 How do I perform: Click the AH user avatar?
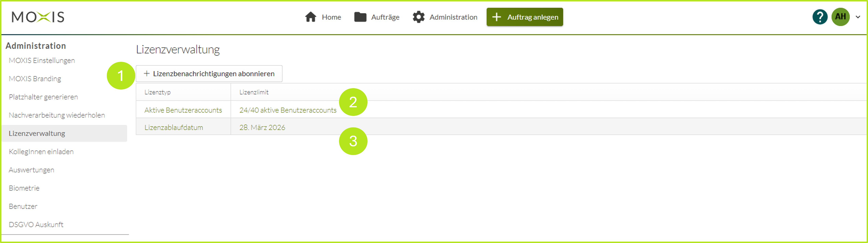pos(840,17)
